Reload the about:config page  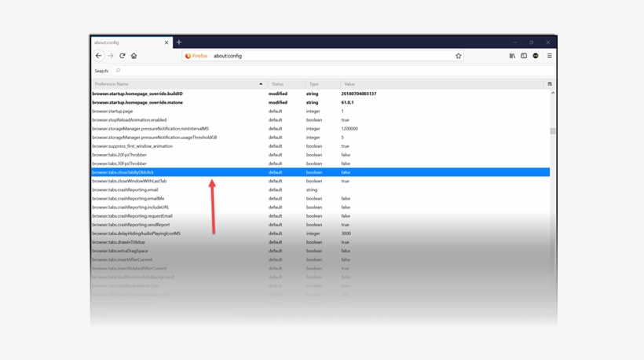click(122, 56)
